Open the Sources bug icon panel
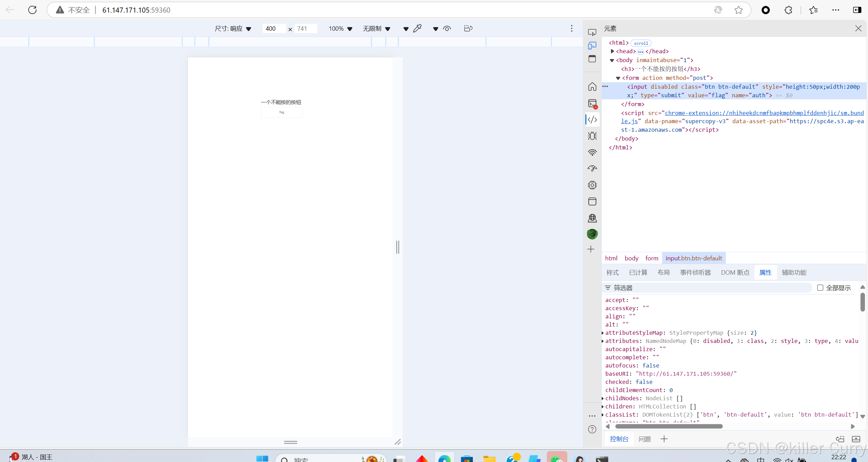 click(x=592, y=136)
